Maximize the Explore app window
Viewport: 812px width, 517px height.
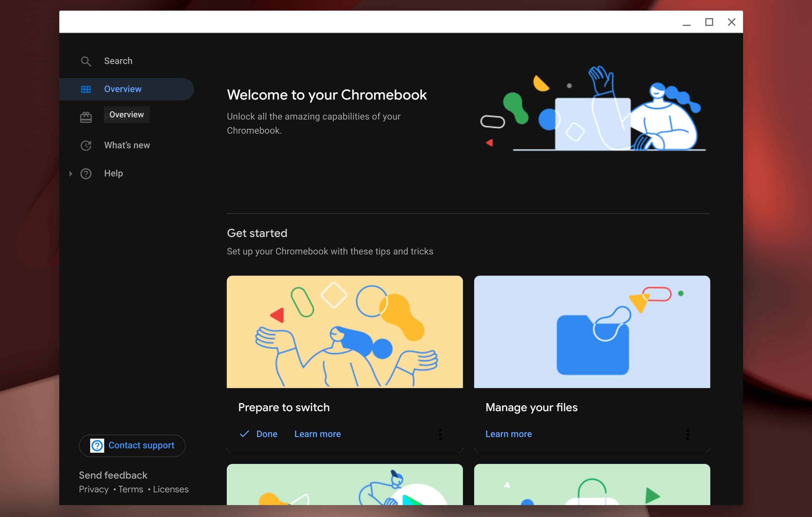[x=709, y=22]
